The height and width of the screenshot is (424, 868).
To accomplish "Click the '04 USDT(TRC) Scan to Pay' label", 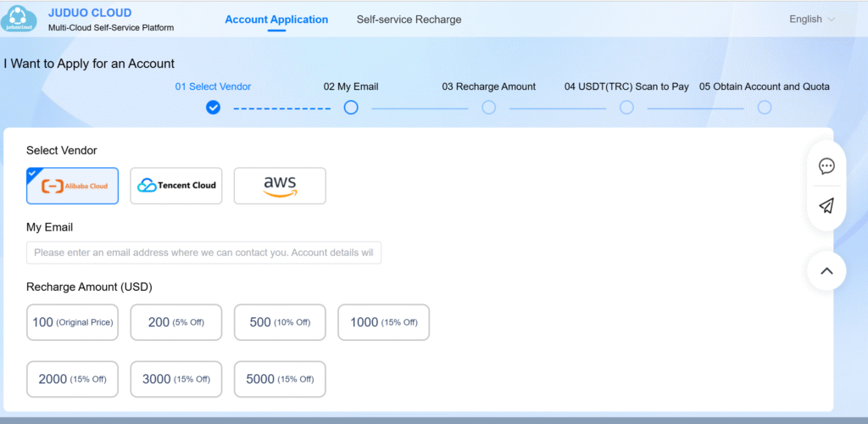I will pyautogui.click(x=626, y=86).
